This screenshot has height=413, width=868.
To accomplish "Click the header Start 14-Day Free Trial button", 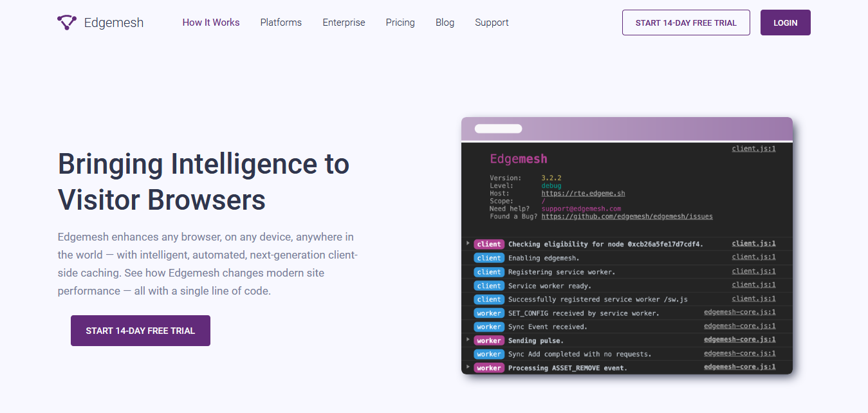I will click(686, 23).
